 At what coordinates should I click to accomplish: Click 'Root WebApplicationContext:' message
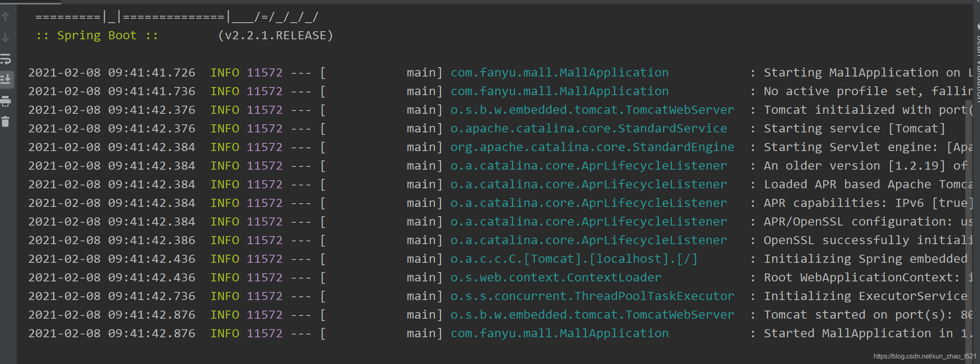(862, 278)
